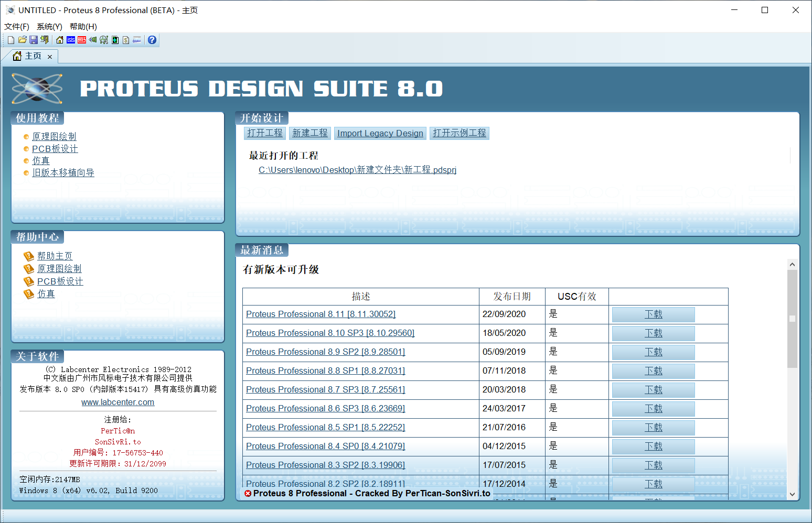Close the project using the door icon
812x523 pixels.
point(45,39)
